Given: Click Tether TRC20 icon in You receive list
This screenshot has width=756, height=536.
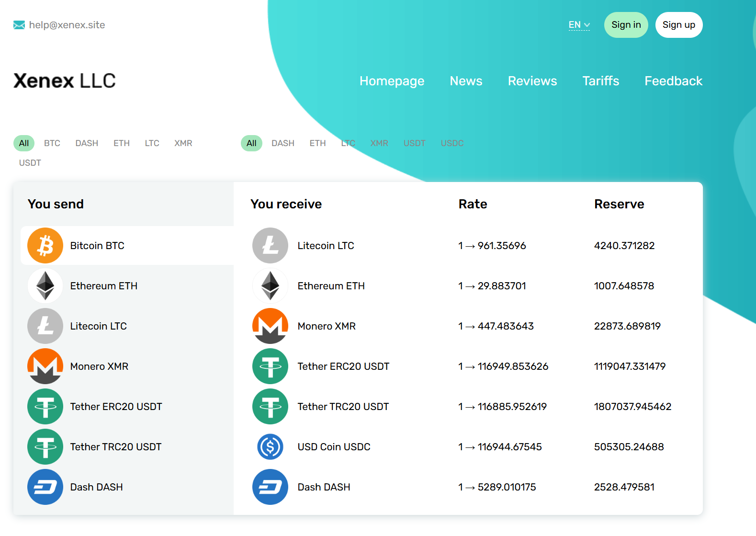Looking at the screenshot, I should [x=271, y=407].
